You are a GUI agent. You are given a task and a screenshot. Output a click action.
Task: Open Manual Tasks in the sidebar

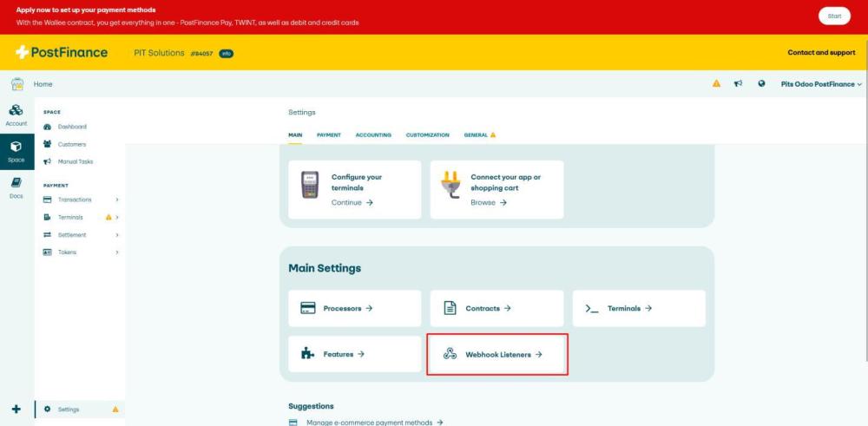(x=76, y=161)
